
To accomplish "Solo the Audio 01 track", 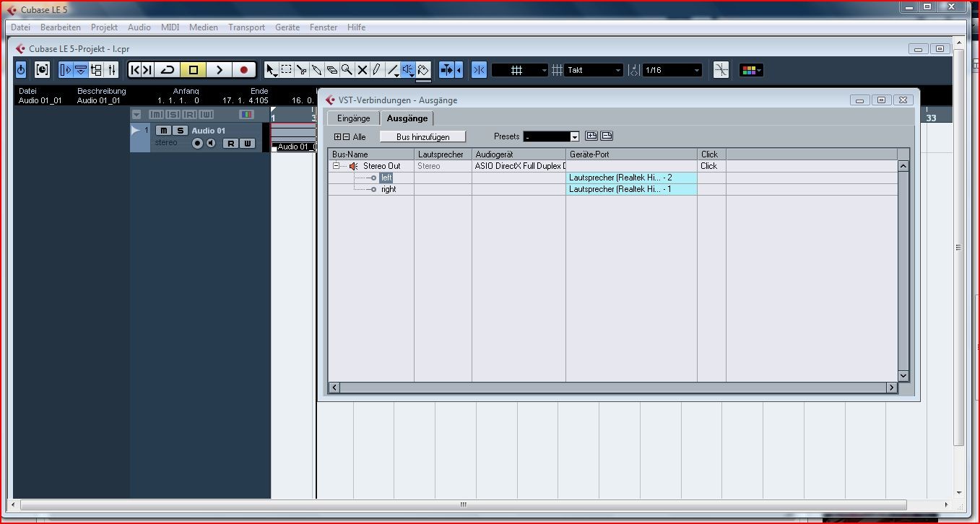I will [x=181, y=131].
